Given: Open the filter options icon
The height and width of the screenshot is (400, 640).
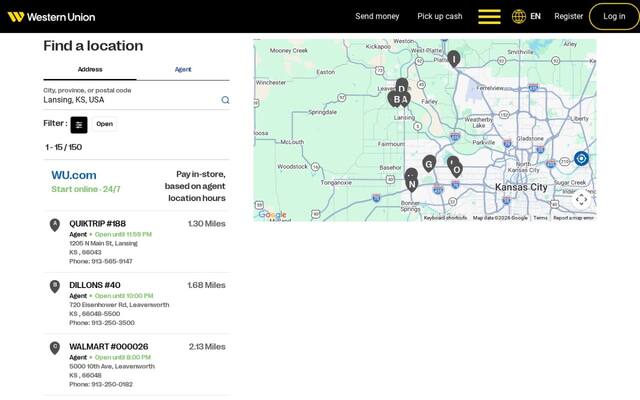Looking at the screenshot, I should [x=79, y=124].
